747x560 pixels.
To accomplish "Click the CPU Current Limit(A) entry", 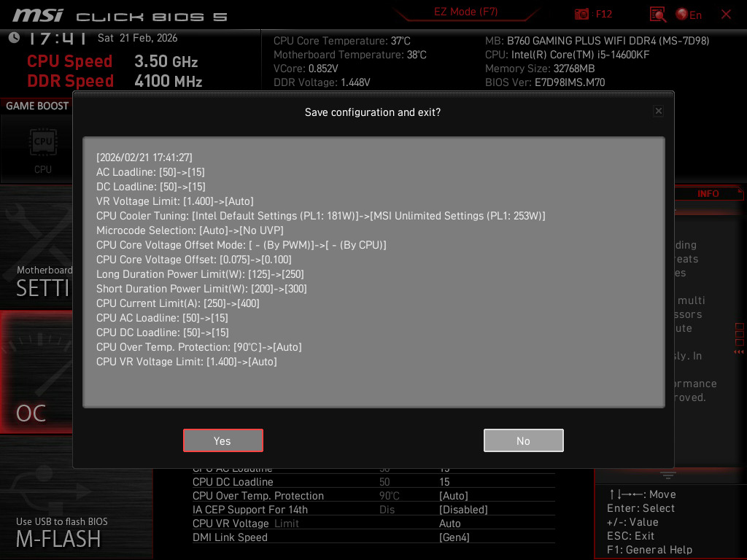I will click(178, 303).
